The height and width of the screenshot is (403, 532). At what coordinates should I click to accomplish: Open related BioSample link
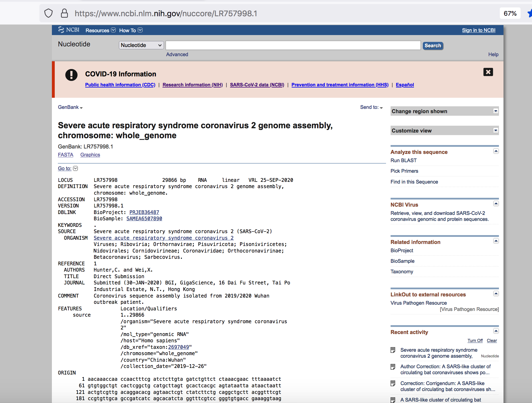click(402, 261)
